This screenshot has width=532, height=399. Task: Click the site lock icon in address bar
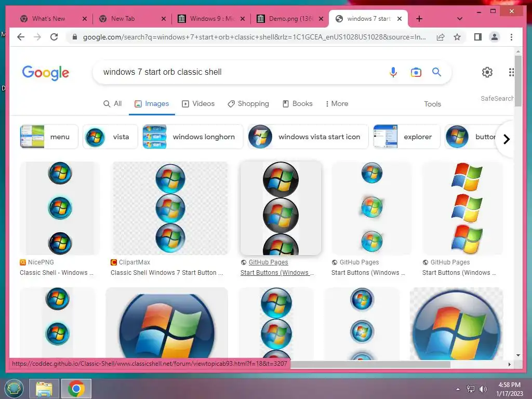[x=75, y=37]
